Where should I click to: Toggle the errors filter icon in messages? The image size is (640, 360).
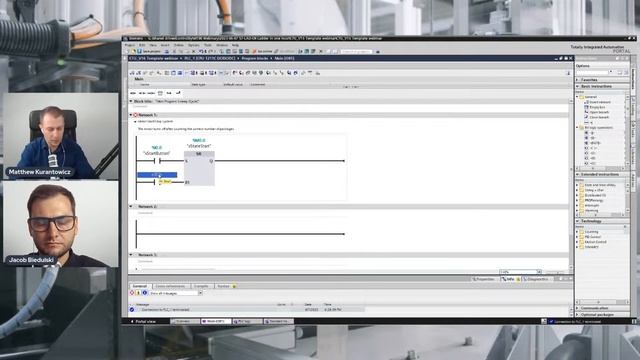[x=132, y=293]
